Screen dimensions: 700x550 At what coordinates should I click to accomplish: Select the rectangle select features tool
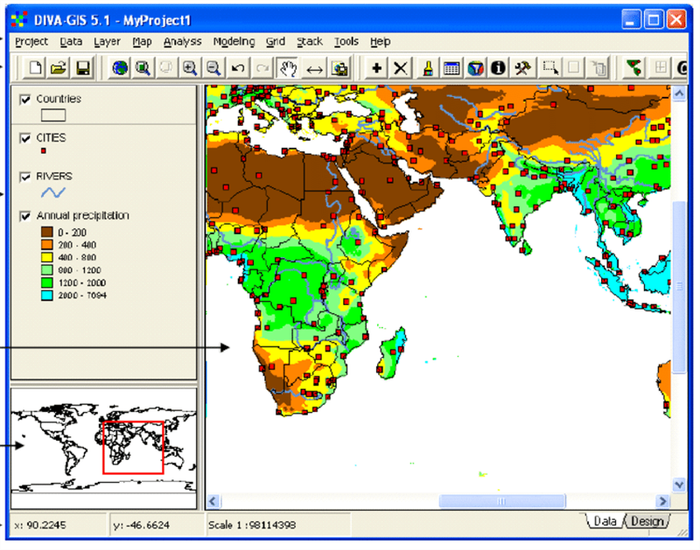click(x=550, y=68)
